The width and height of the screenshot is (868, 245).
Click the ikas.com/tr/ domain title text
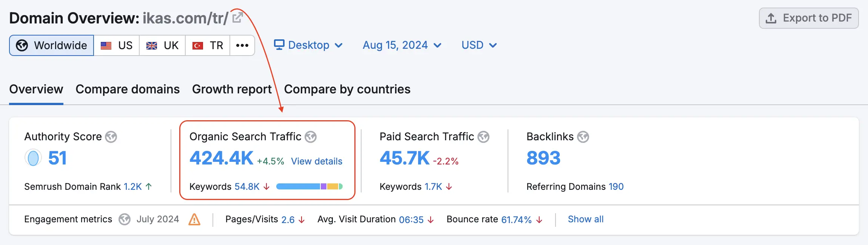point(185,18)
